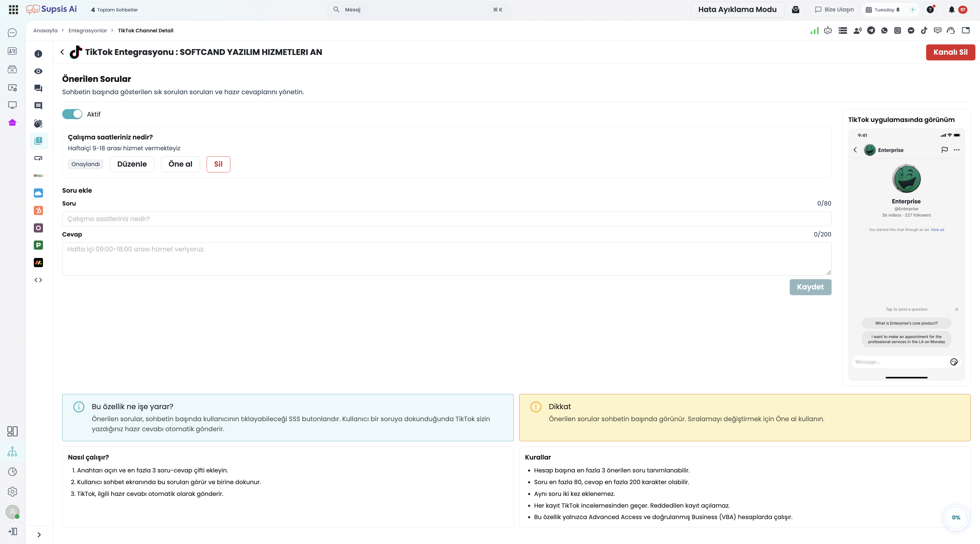Go back with the chevron beside TikTok title
The height and width of the screenshot is (544, 980).
tap(62, 52)
